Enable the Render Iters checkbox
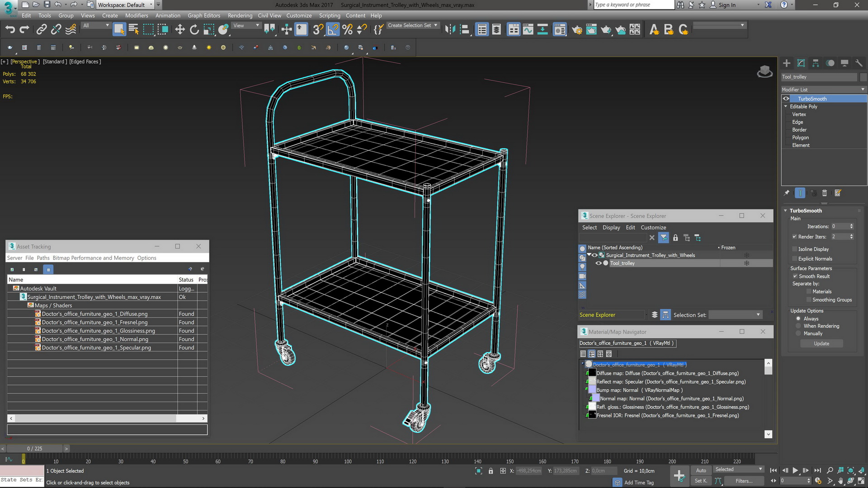The height and width of the screenshot is (488, 868). [795, 237]
